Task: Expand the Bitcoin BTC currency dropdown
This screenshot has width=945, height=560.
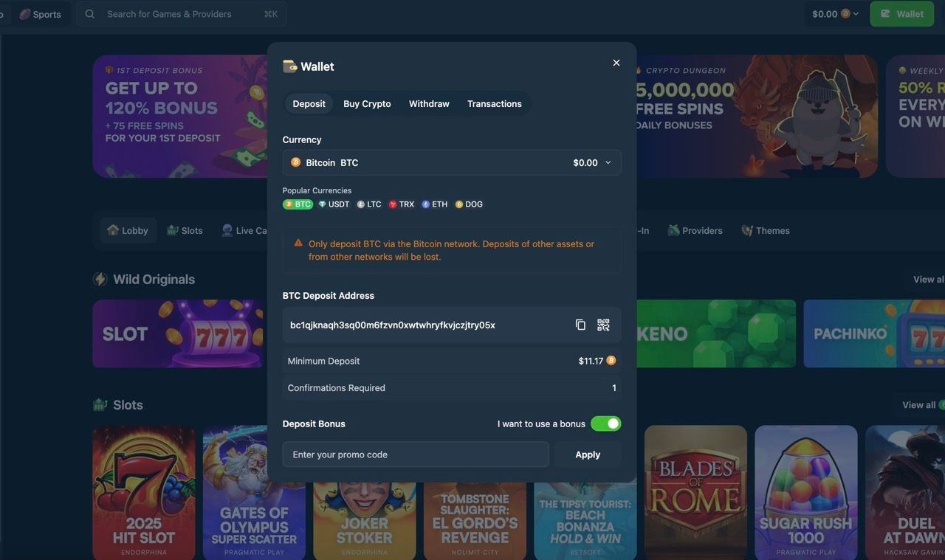Action: pos(452,162)
